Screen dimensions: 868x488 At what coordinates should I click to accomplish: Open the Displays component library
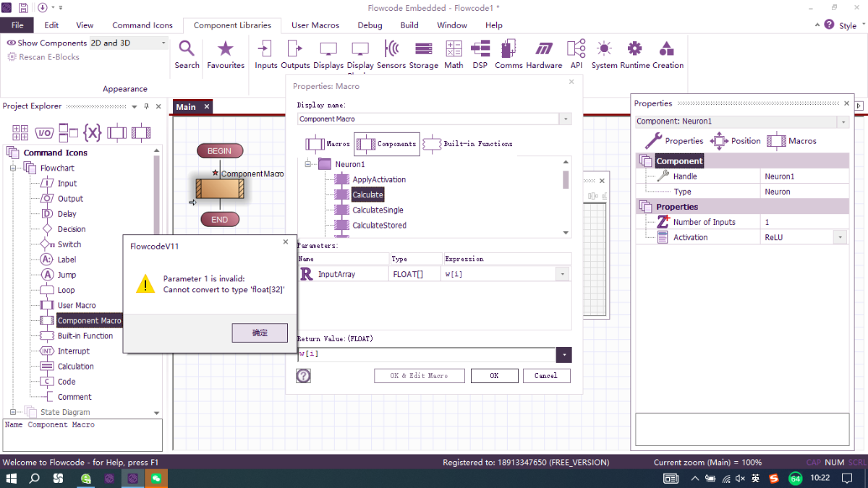328,56
